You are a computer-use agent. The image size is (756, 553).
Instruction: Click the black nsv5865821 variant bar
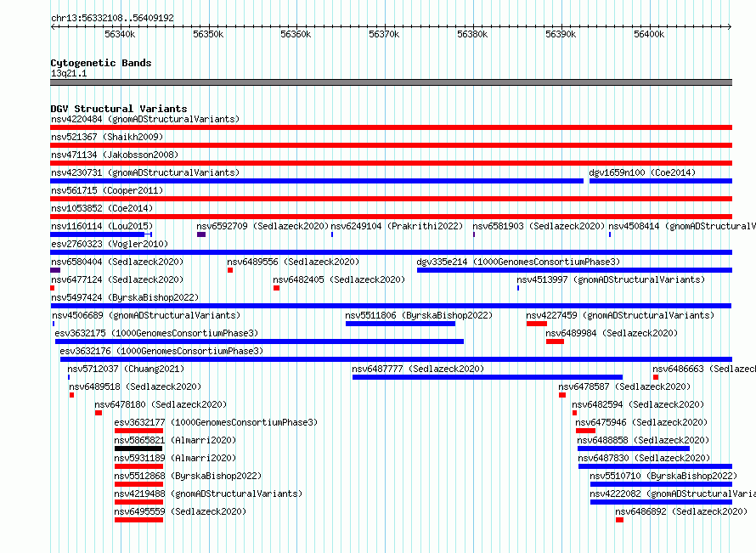click(138, 449)
